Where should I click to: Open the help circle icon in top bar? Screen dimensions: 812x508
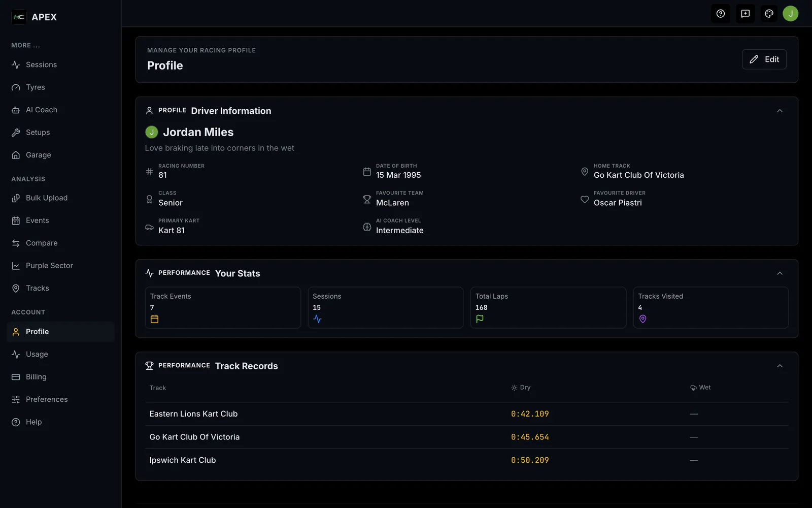pos(720,14)
